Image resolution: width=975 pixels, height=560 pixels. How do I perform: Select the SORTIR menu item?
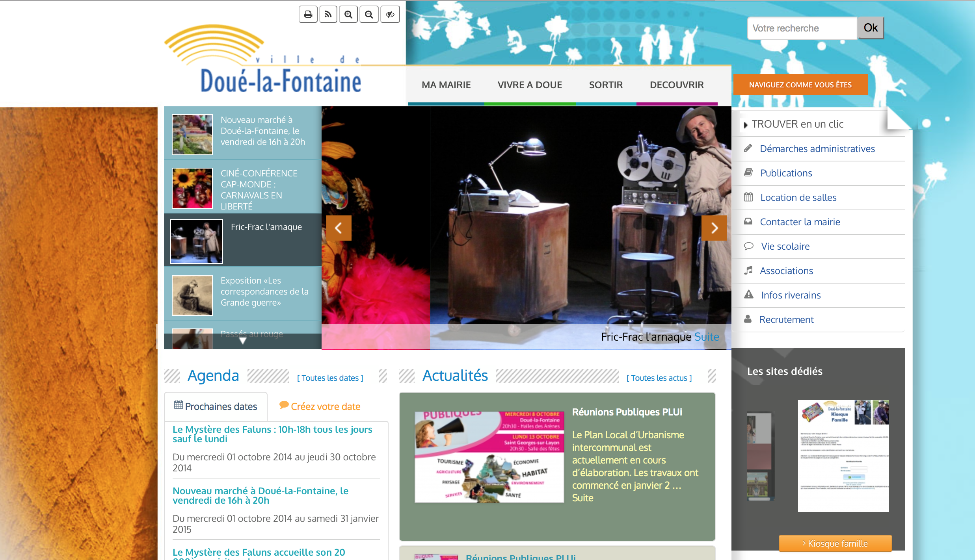coord(606,85)
